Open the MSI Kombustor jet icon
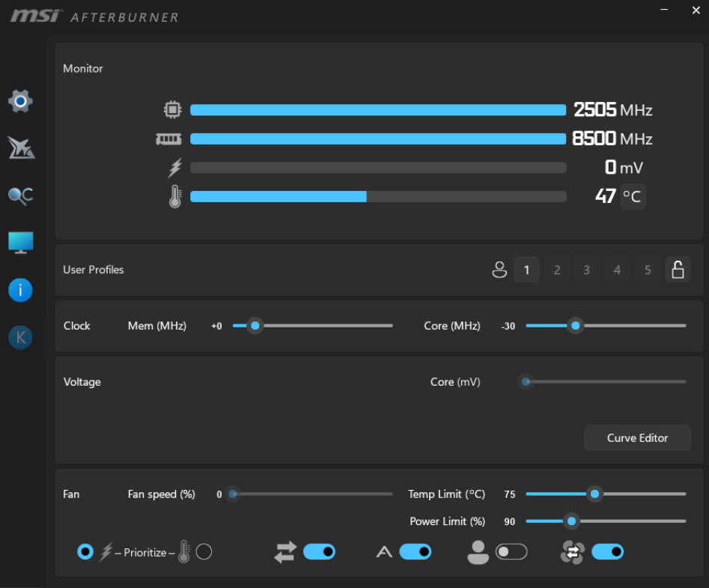The width and height of the screenshot is (709, 588). click(21, 148)
